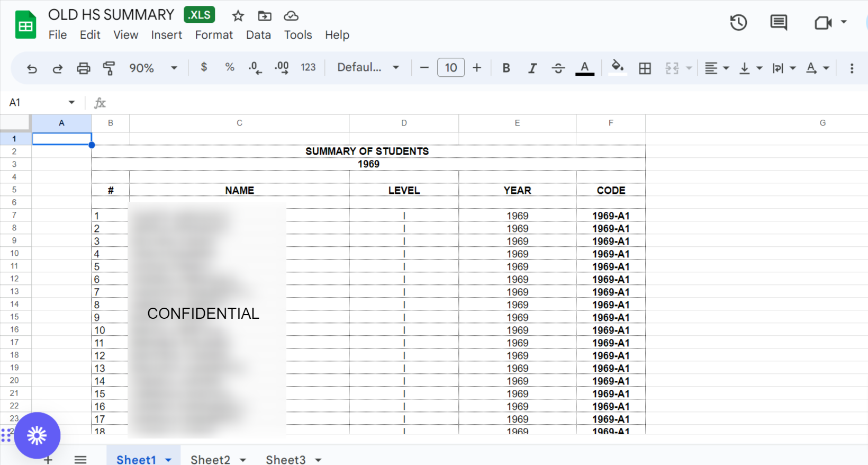Open text rotation dropdown

click(x=817, y=68)
